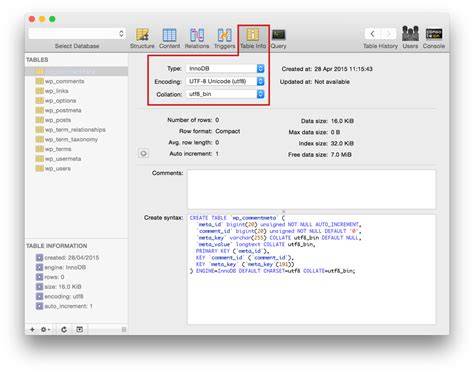474x373 pixels.
Task: Select the highlighted first table row
Action: pos(76,71)
